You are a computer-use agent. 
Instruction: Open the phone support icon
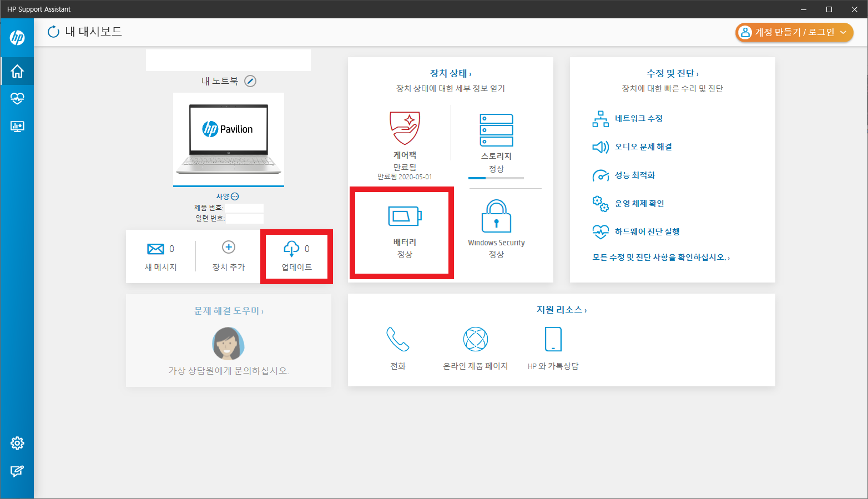point(398,339)
